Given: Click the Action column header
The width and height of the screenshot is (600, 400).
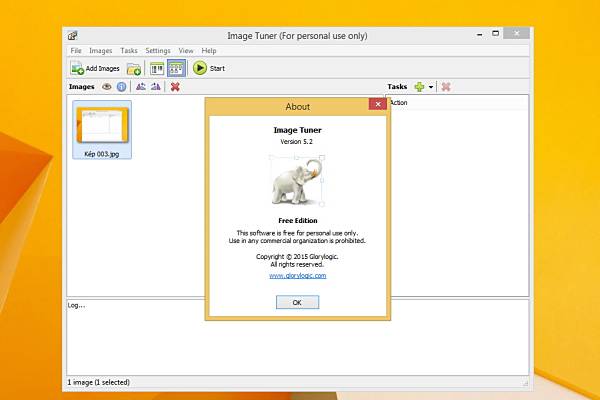Looking at the screenshot, I should [457, 103].
